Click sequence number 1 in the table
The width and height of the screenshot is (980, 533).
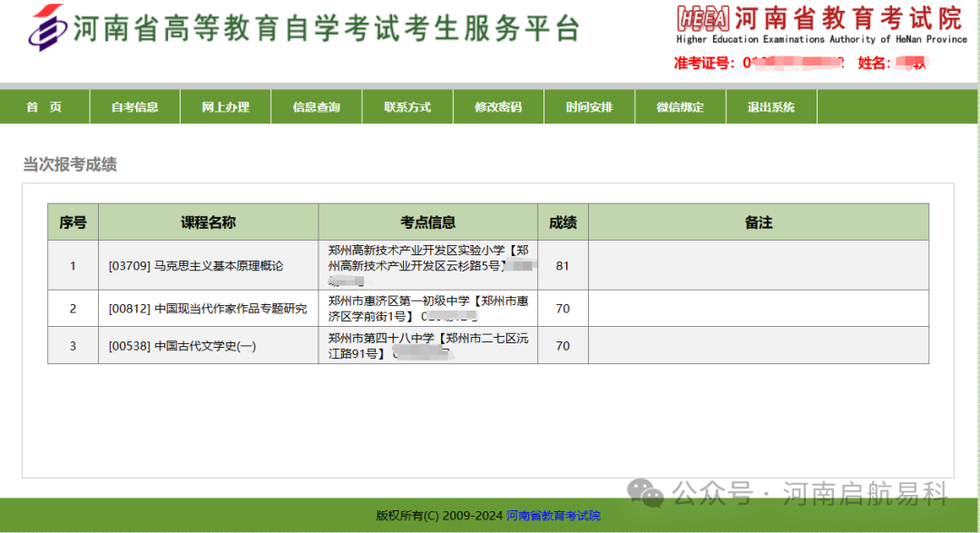click(73, 266)
